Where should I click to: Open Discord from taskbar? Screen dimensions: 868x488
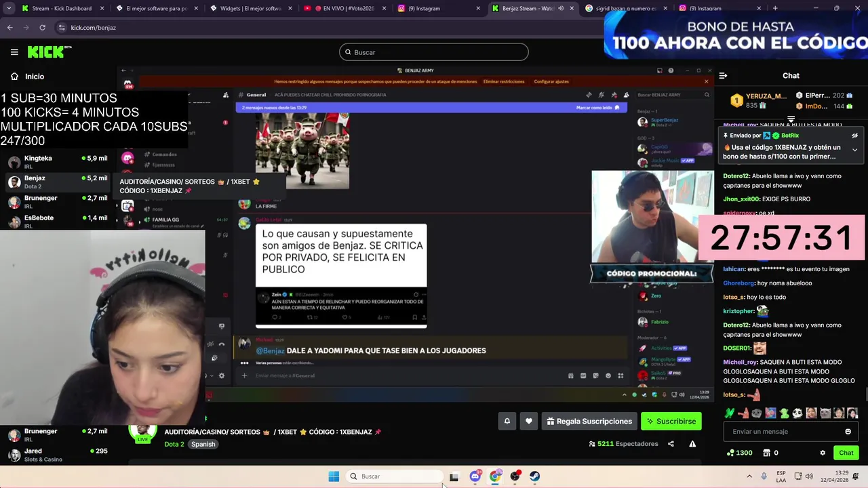click(x=475, y=476)
